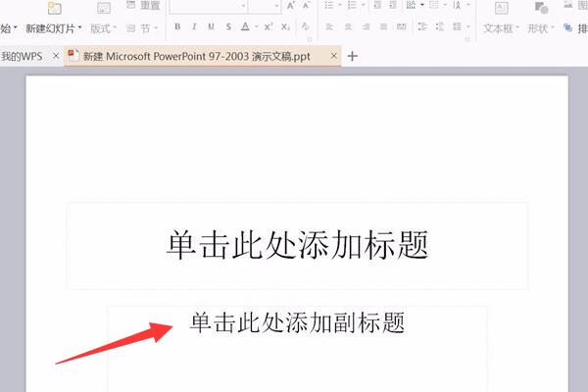The image size is (588, 392).
Task: Click the bullet list icon
Action: (x=329, y=5)
